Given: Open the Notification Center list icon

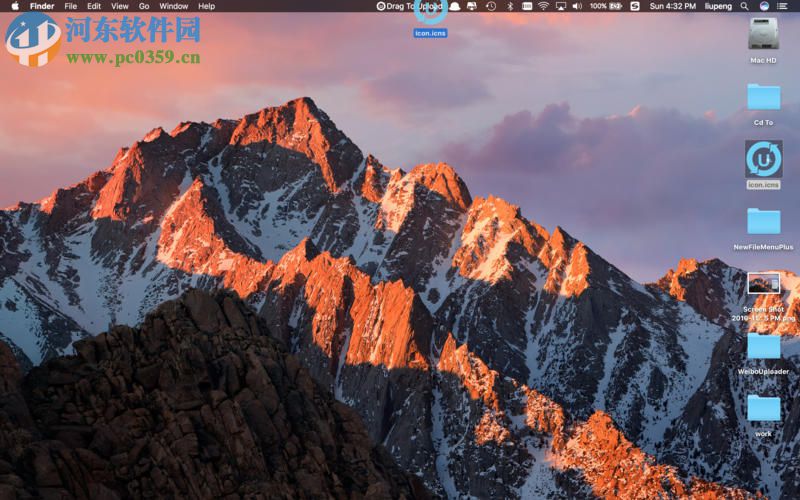Looking at the screenshot, I should (x=782, y=6).
